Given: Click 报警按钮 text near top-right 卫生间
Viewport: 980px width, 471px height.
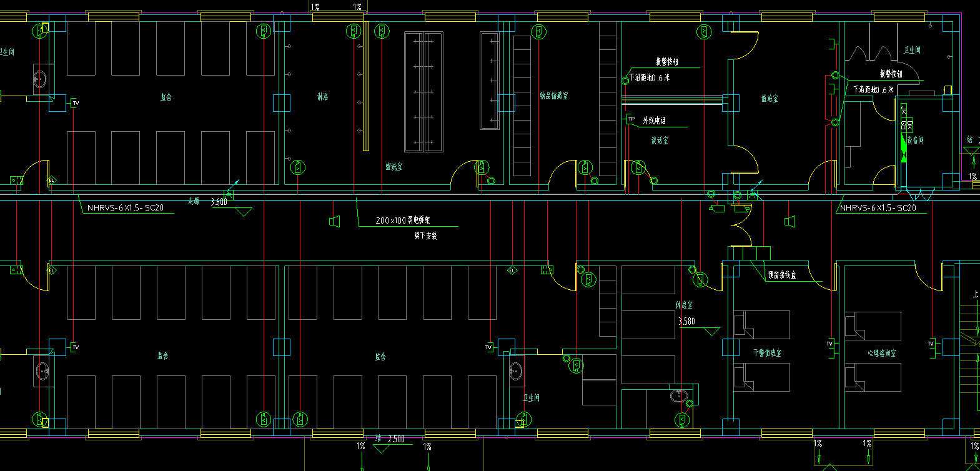Looking at the screenshot, I should pyautogui.click(x=891, y=74).
